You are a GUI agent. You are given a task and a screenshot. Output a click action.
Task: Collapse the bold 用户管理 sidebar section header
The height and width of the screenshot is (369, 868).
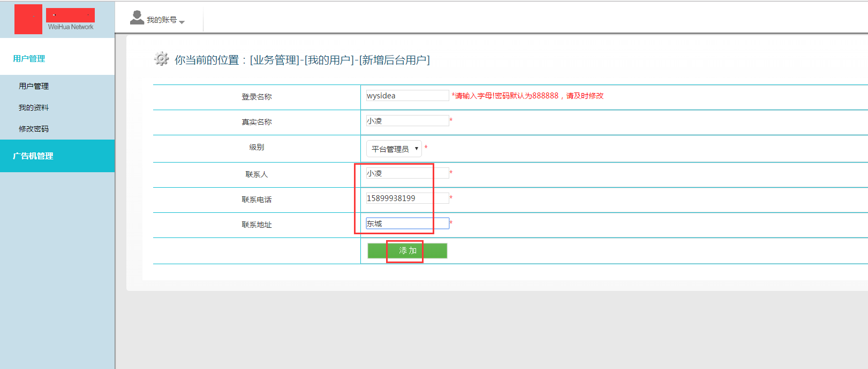click(x=29, y=59)
